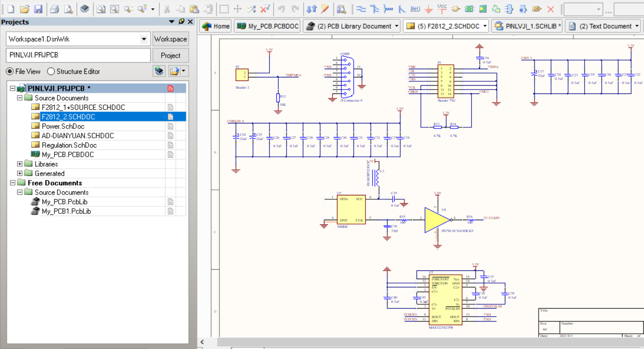Select the Place Bus tool

(374, 9)
